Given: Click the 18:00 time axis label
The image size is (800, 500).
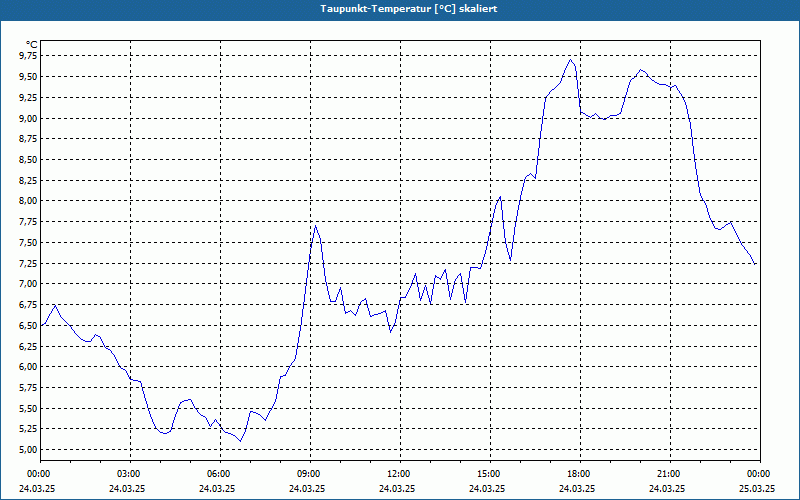Looking at the screenshot, I should 581,474.
